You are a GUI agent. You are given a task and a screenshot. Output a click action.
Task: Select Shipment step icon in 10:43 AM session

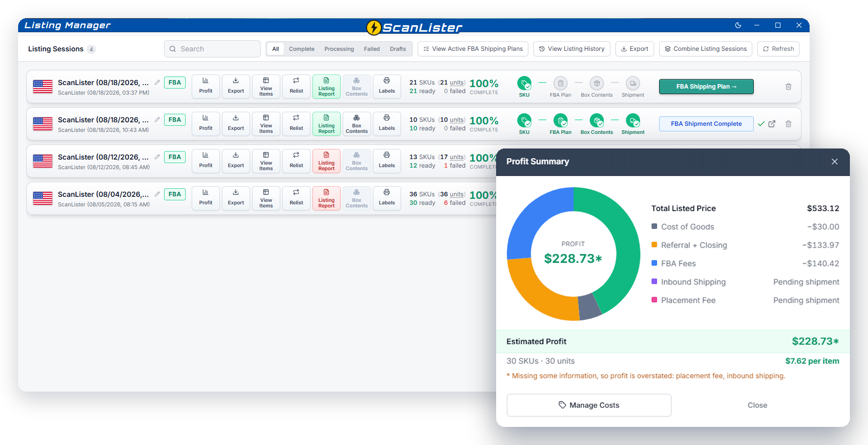click(x=633, y=120)
